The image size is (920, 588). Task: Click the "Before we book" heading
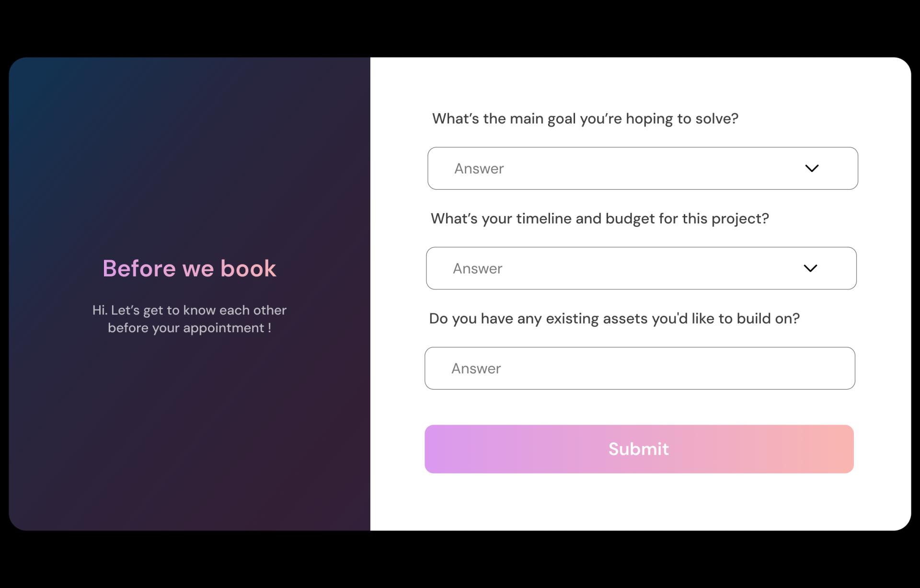click(189, 268)
